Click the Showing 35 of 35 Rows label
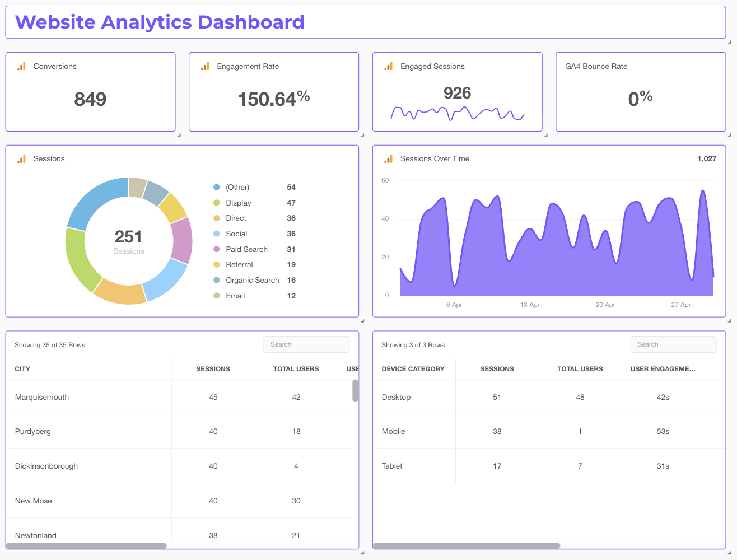 click(x=50, y=345)
